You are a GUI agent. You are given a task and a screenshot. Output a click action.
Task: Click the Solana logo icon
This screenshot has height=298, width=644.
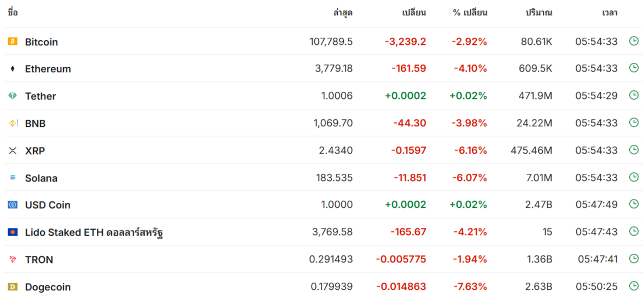coord(13,178)
